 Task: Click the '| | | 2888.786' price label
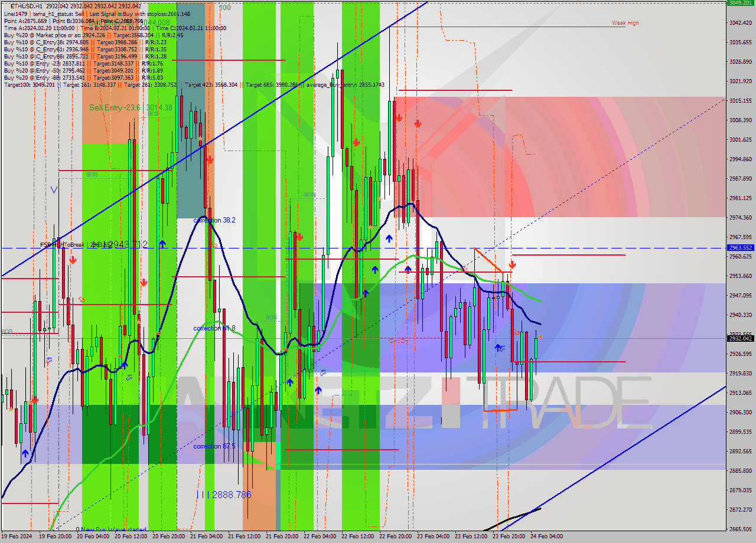(224, 495)
